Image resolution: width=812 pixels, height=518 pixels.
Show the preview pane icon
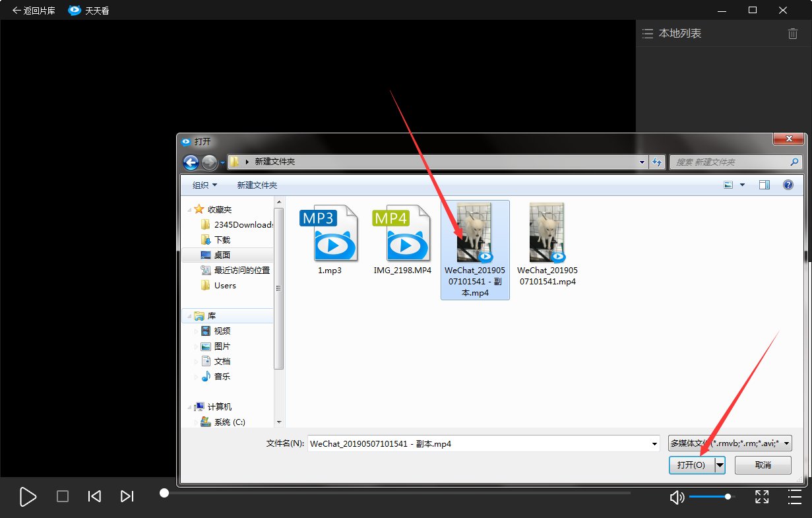pos(765,185)
